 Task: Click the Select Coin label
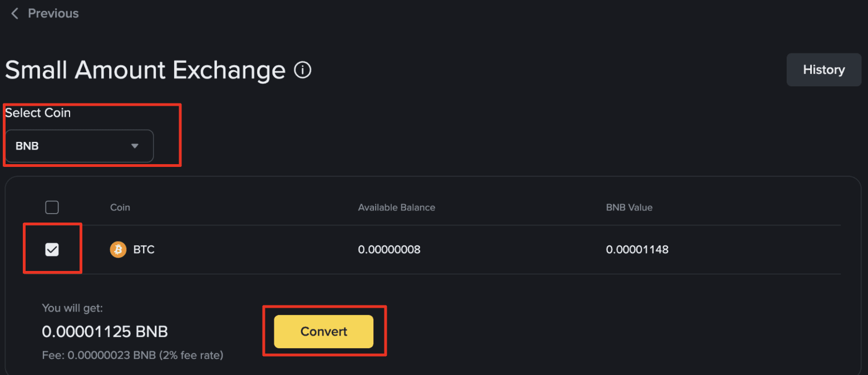(x=38, y=113)
